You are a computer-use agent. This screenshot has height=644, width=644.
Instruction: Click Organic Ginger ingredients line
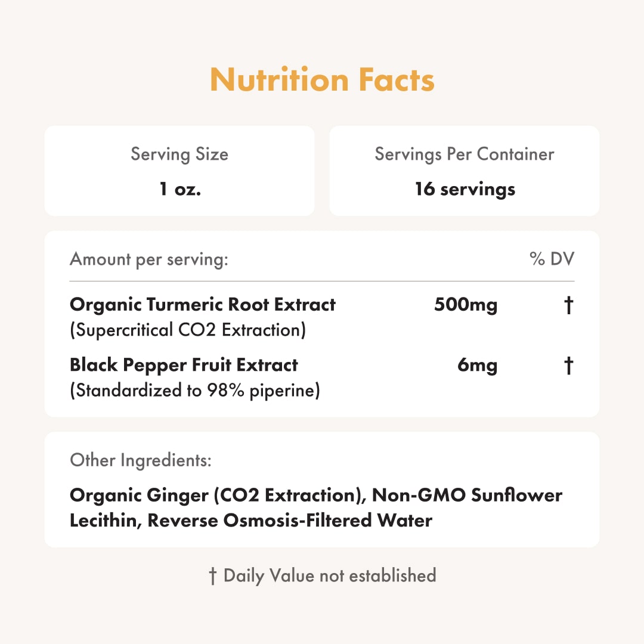(316, 496)
